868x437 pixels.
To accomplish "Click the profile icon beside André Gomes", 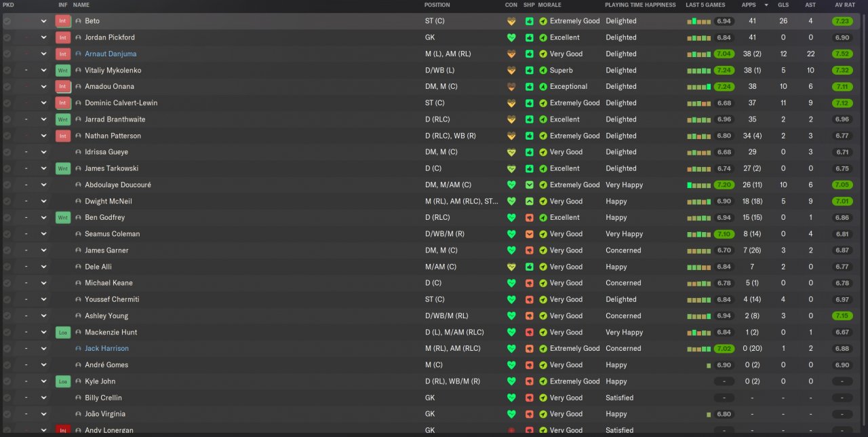I will point(78,365).
